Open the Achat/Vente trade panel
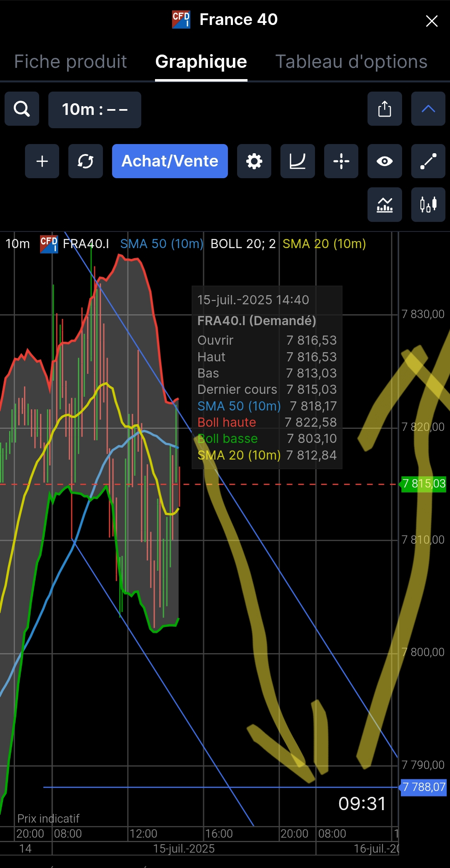Image resolution: width=450 pixels, height=868 pixels. pos(170,161)
